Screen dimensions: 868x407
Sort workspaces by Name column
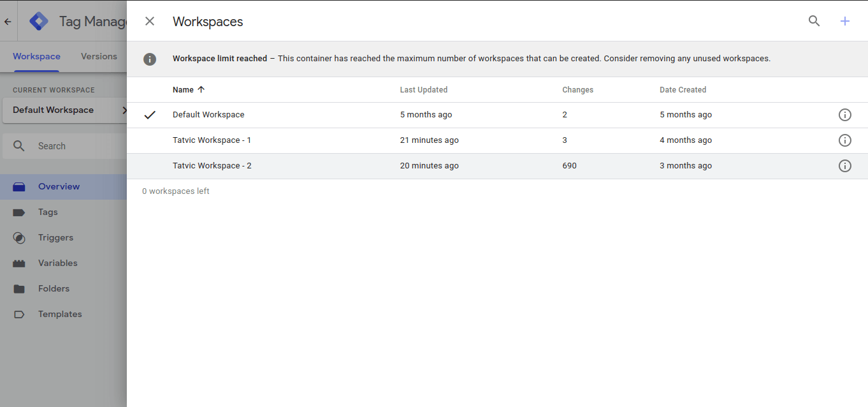coord(189,90)
